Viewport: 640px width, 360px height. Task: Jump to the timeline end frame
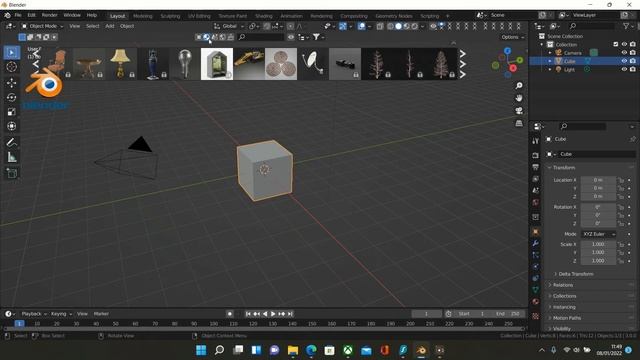click(x=290, y=314)
